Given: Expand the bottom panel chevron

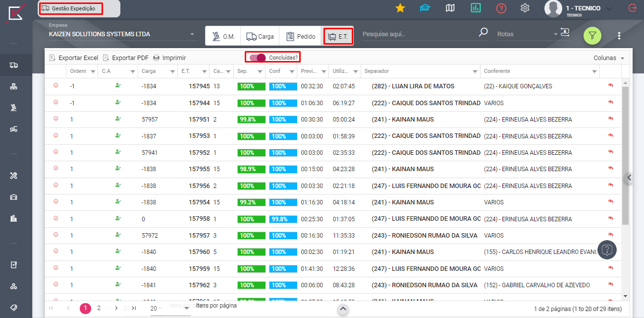Looking at the screenshot, I should (x=343, y=309).
